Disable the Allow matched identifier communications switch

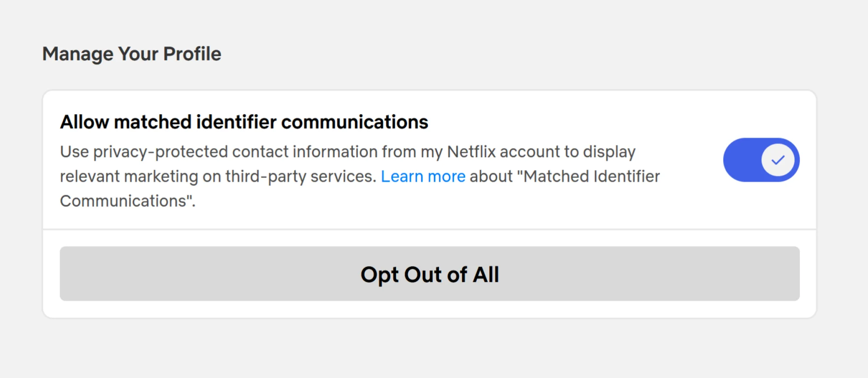pos(761,160)
